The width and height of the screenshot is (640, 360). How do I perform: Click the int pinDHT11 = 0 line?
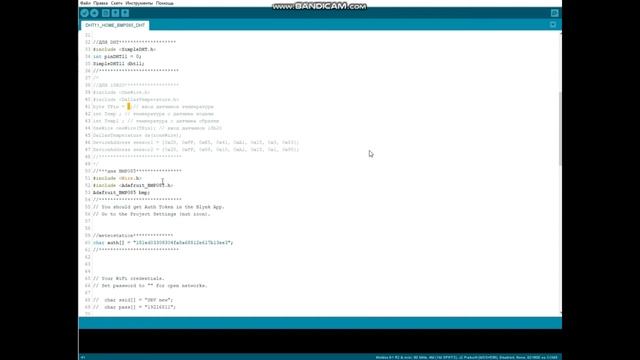tap(117, 57)
